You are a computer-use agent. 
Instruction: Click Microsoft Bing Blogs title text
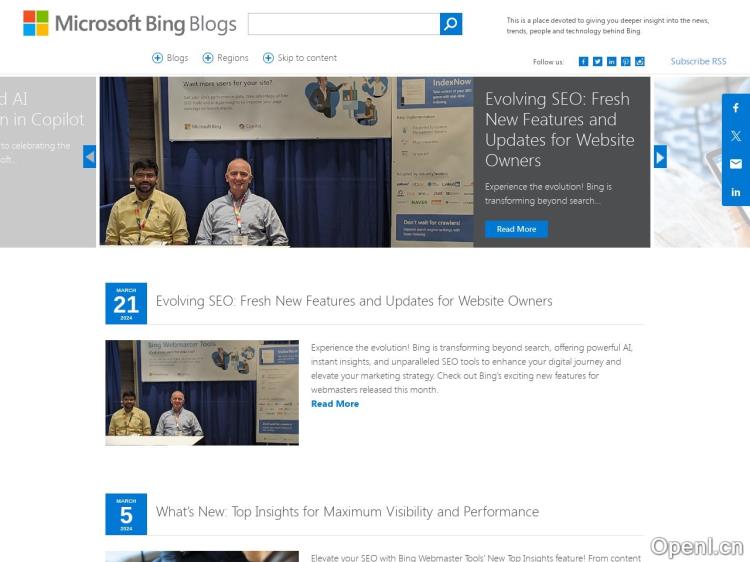click(x=145, y=24)
